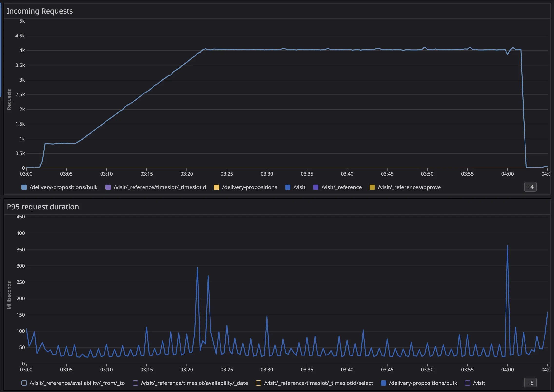
Task: Click the blue swatch for /delivery-propositions/bulk in P95 legend
Action: [x=384, y=383]
